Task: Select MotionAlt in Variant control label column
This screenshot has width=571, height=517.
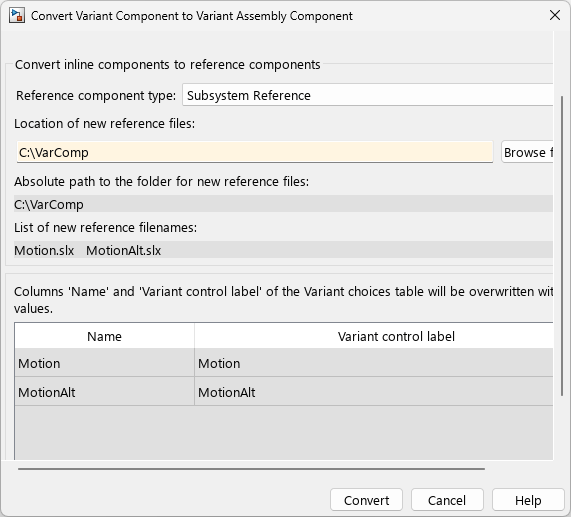Action: click(374, 392)
